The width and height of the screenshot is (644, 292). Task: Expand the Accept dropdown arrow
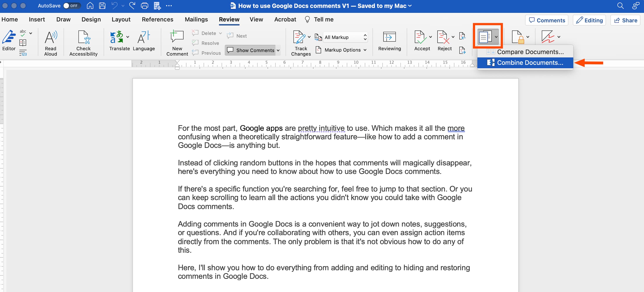pyautogui.click(x=430, y=37)
